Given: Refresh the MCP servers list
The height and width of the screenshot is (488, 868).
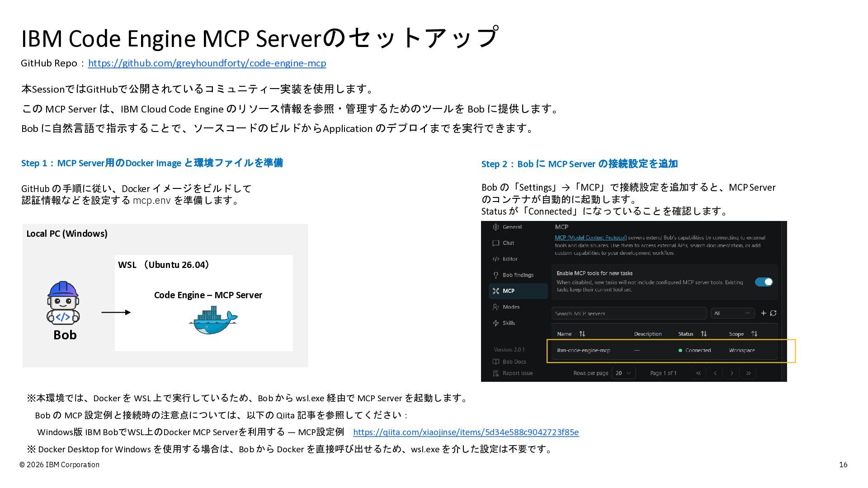Looking at the screenshot, I should pos(773,313).
